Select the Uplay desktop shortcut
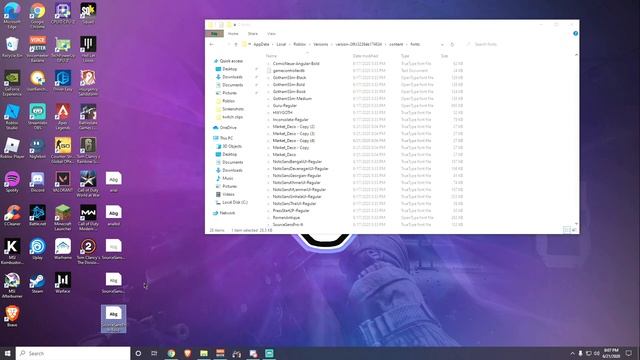 (37, 250)
